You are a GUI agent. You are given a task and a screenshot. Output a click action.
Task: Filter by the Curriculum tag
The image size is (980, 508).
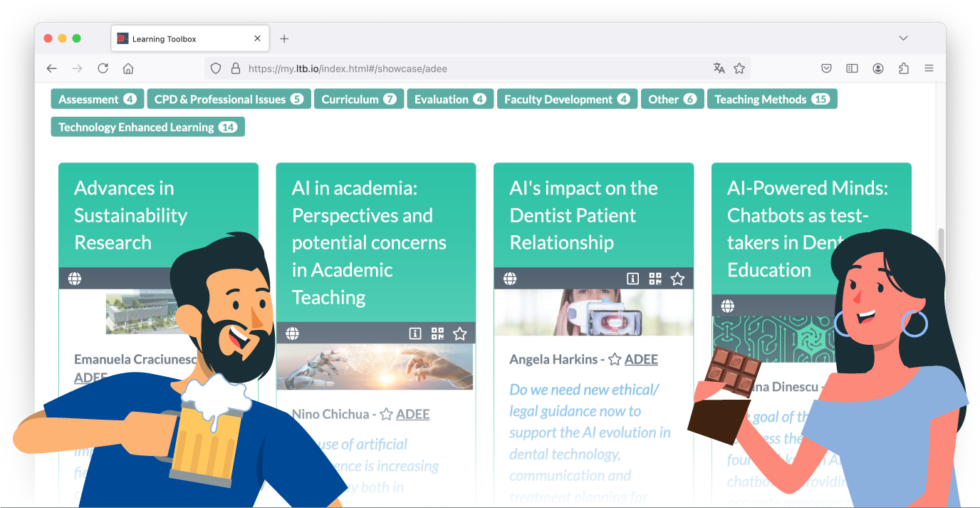[359, 99]
